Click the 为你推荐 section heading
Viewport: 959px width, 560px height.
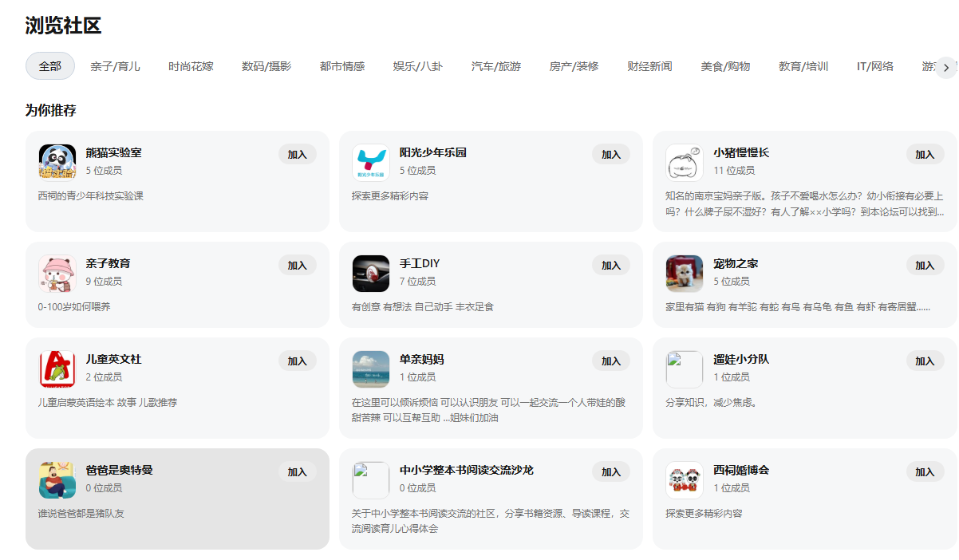[x=50, y=110]
